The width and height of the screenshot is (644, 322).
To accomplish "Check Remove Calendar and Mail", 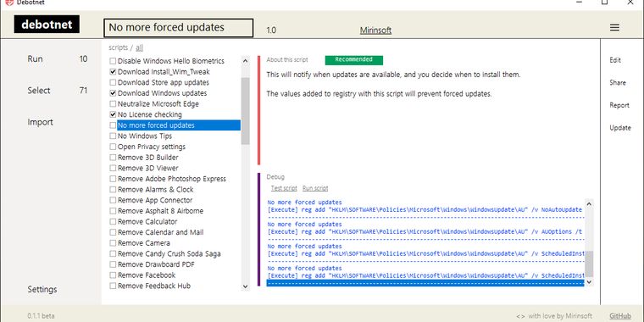I will coord(113,232).
